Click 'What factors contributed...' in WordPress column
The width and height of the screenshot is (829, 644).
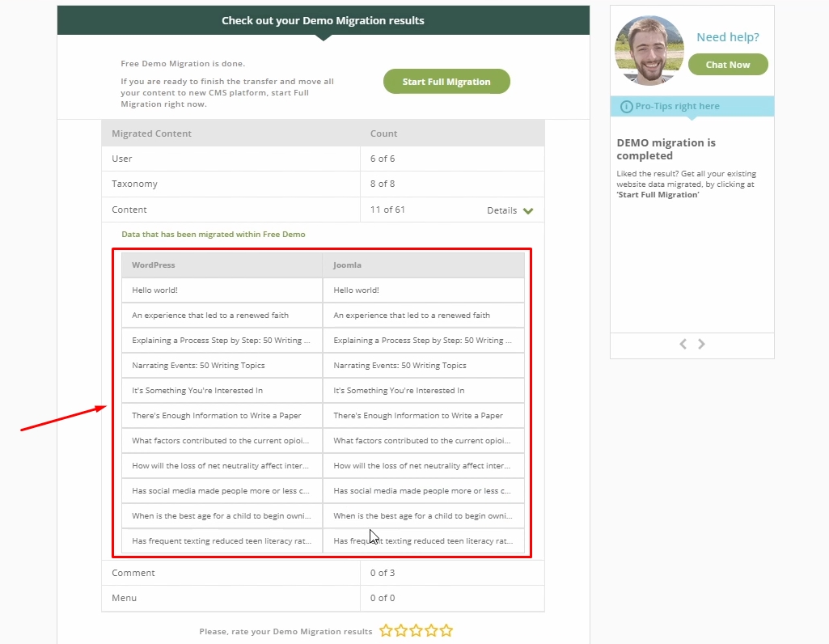pos(221,441)
